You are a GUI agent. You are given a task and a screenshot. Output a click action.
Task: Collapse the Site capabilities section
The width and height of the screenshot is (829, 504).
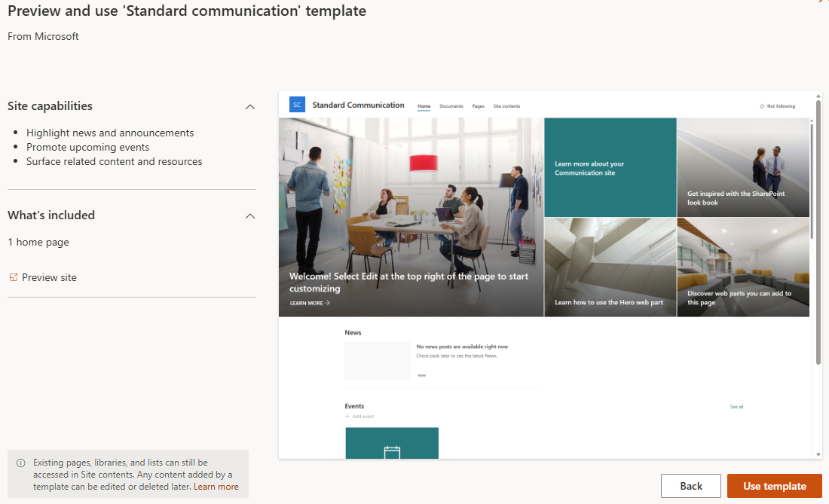250,107
